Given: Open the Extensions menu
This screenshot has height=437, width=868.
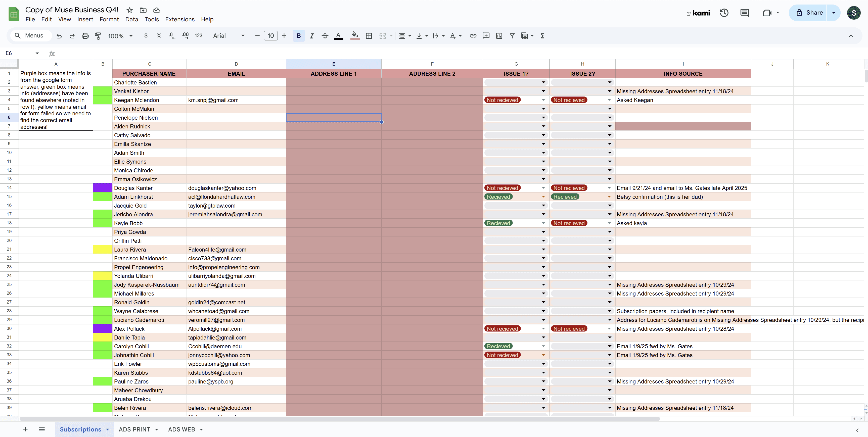Looking at the screenshot, I should tap(179, 19).
